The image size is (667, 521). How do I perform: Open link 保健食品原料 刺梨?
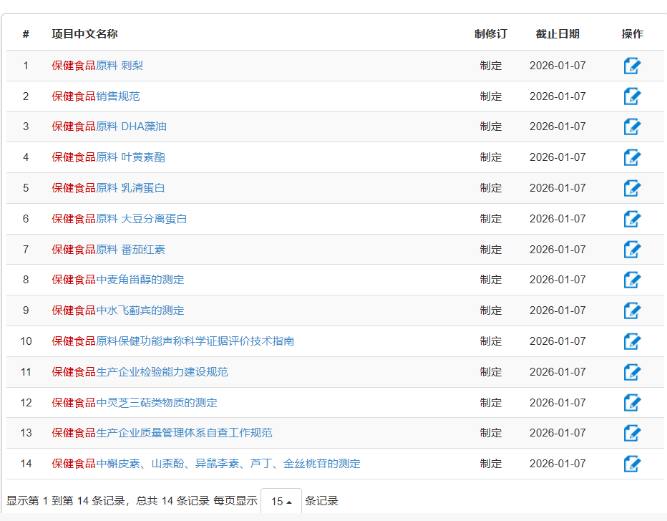coord(97,66)
